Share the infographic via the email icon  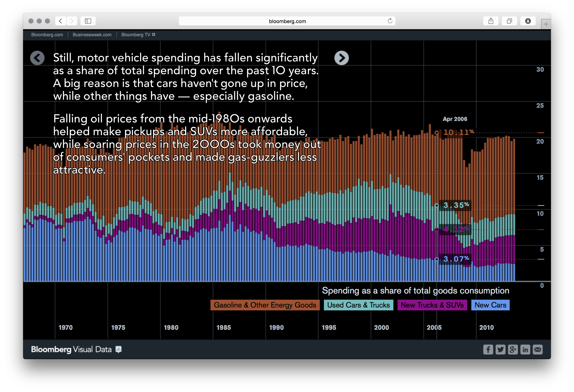pos(538,349)
